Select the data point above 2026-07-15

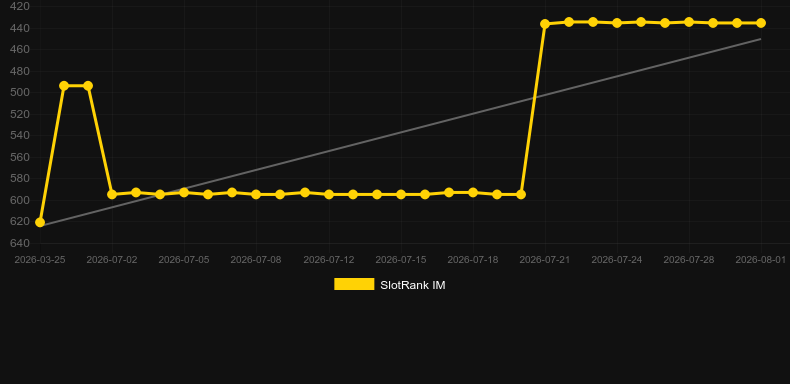click(401, 194)
